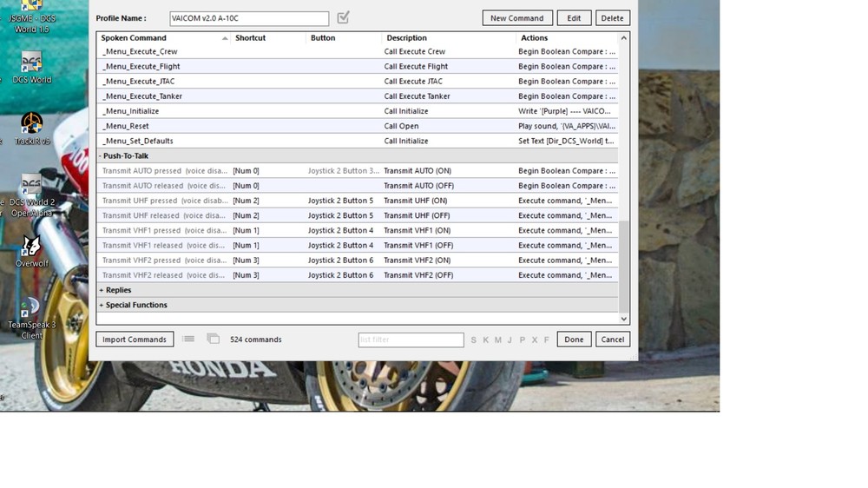Expand the Replies category
Screen dimensions: 868x488
pyautogui.click(x=102, y=290)
